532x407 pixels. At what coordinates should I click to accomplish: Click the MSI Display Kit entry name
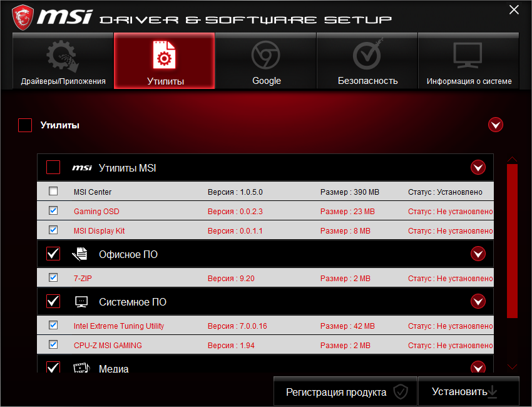coord(99,230)
